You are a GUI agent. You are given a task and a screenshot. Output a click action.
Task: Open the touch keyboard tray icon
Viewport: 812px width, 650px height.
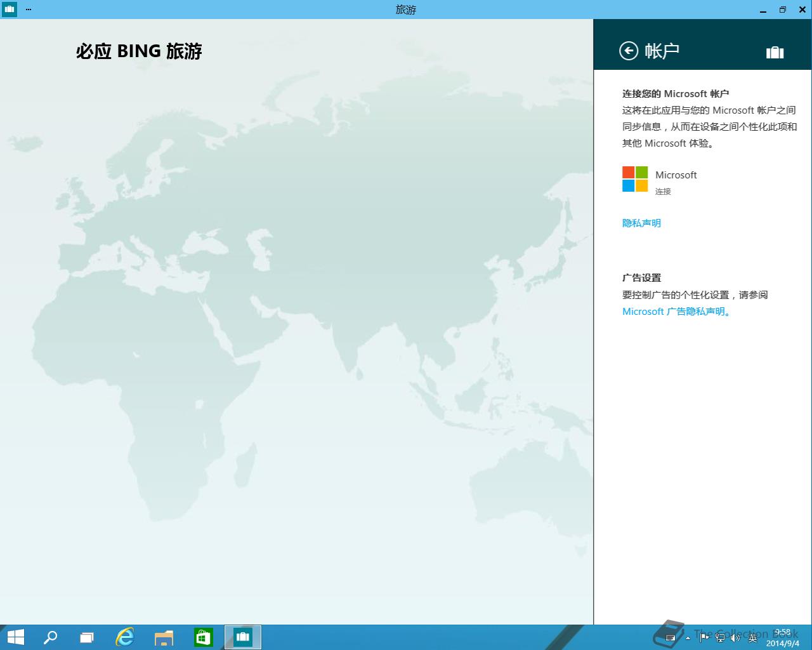[x=670, y=637]
